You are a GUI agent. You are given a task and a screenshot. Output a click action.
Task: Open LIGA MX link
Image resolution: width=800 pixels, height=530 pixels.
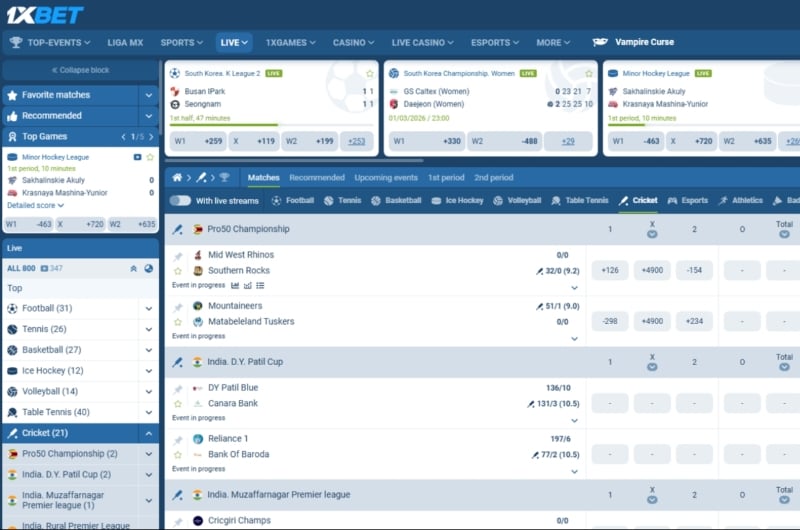point(125,42)
